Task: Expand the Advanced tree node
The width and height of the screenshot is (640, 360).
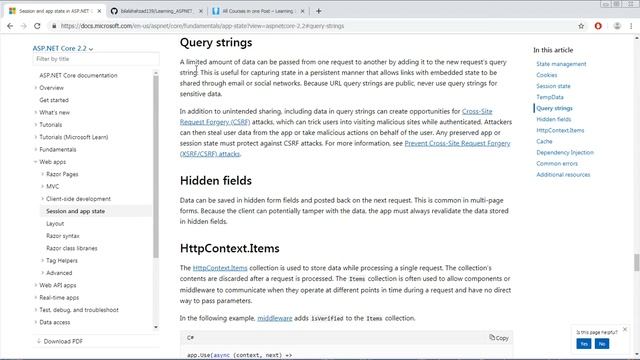Action: pos(42,273)
